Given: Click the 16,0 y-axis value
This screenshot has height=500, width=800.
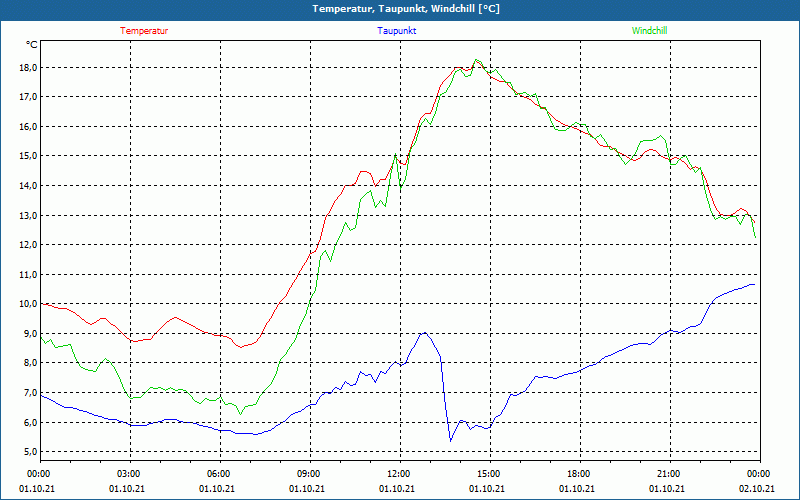Looking at the screenshot, I should point(29,127).
